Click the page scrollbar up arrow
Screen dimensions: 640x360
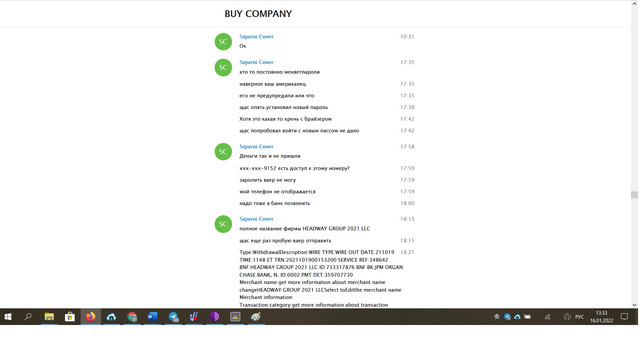click(x=634, y=3)
